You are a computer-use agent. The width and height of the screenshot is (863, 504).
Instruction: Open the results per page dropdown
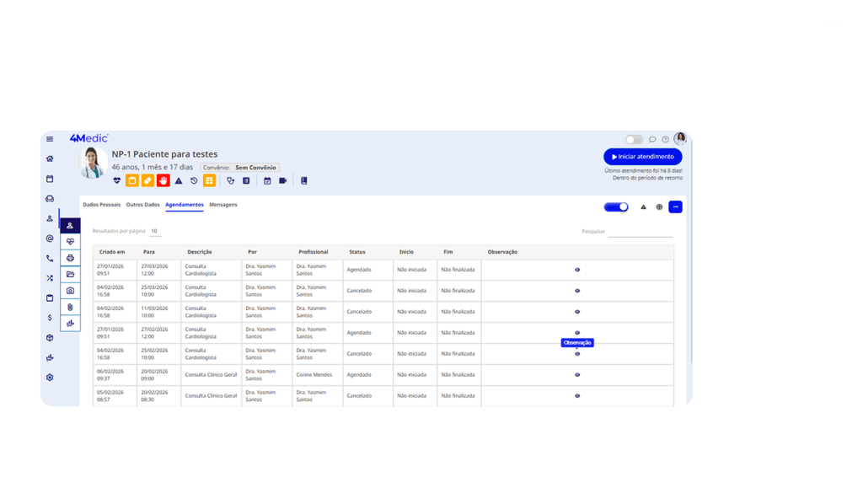(154, 231)
